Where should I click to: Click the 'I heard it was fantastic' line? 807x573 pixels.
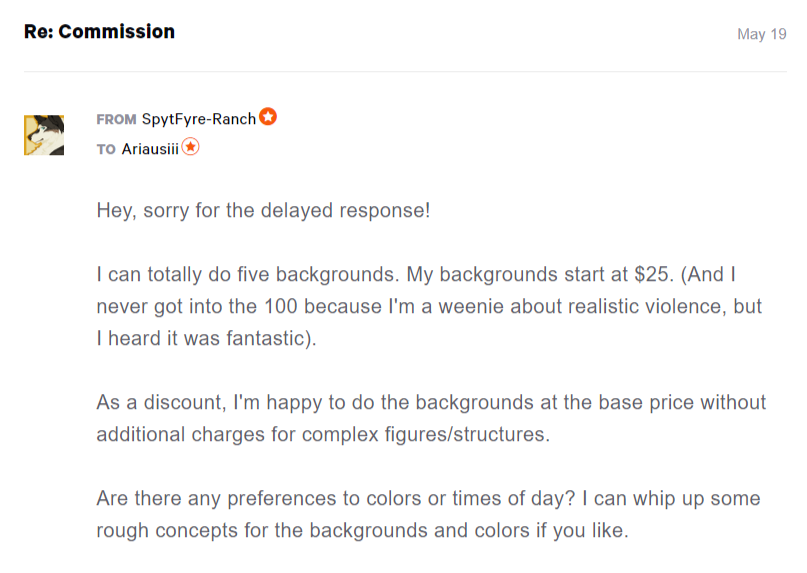206,338
